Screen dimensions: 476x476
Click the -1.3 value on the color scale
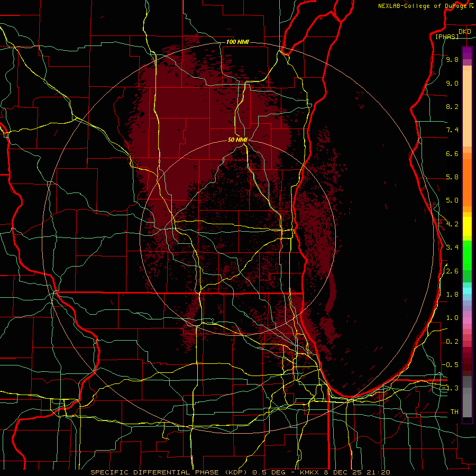(451, 388)
